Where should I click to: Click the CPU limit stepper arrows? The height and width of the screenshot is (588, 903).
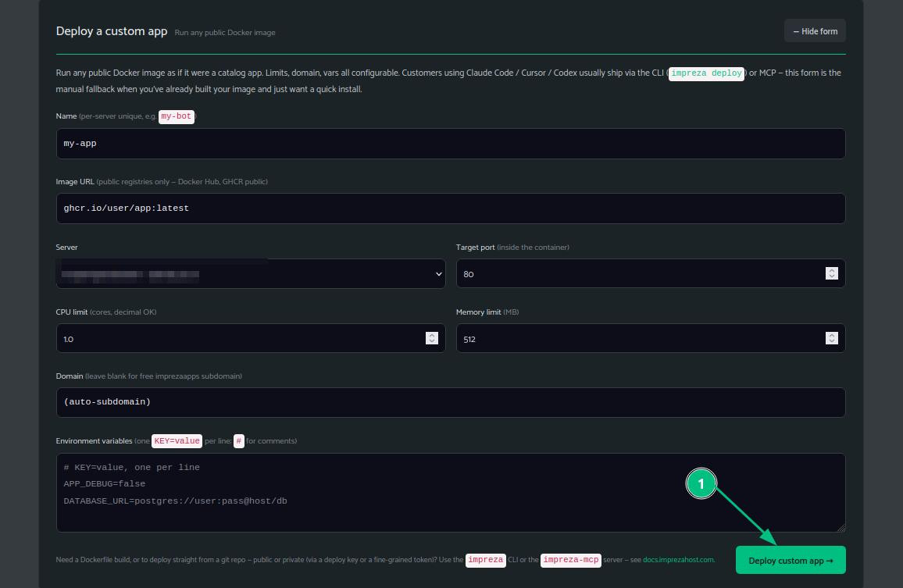click(432, 339)
